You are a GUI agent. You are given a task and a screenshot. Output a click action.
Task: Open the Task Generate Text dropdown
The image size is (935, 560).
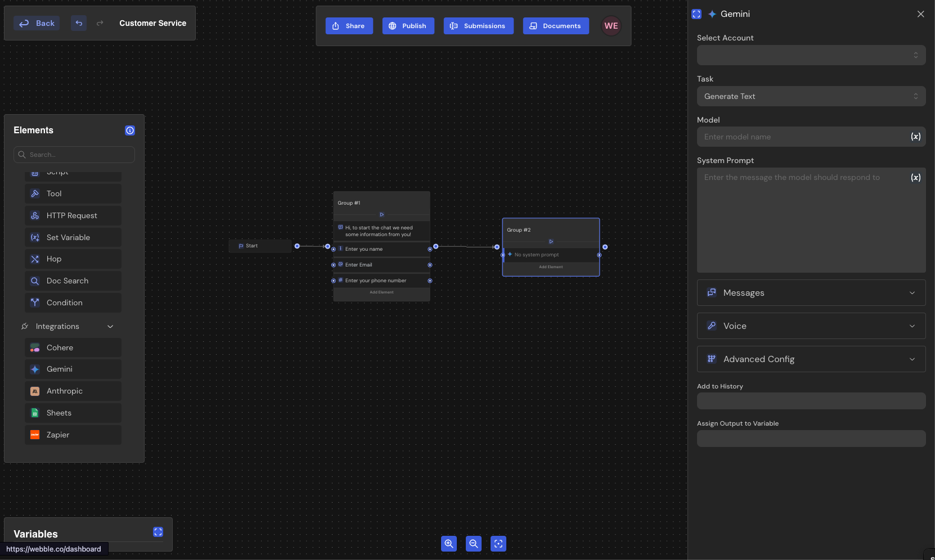point(811,96)
